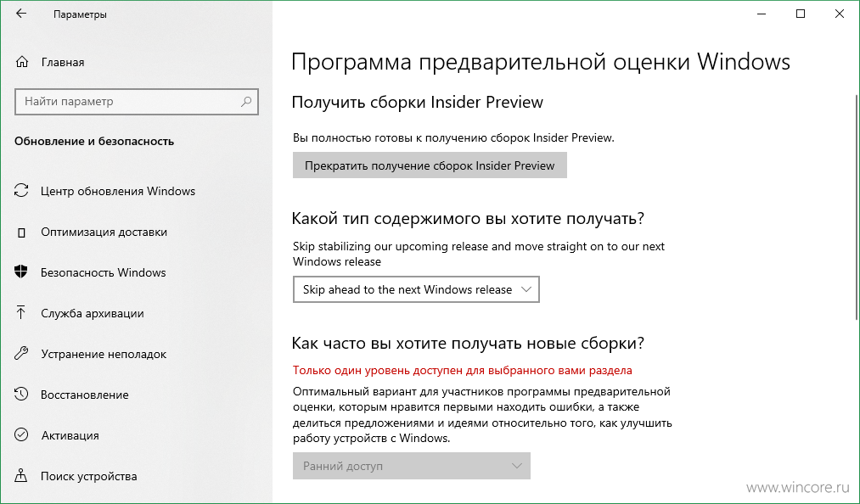Click heading Как часто вы хотите получать
Image resolution: width=860 pixels, height=504 pixels.
click(x=468, y=344)
